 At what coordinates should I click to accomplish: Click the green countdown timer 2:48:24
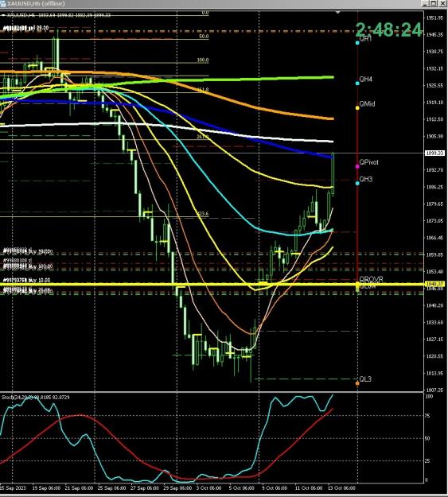(389, 30)
